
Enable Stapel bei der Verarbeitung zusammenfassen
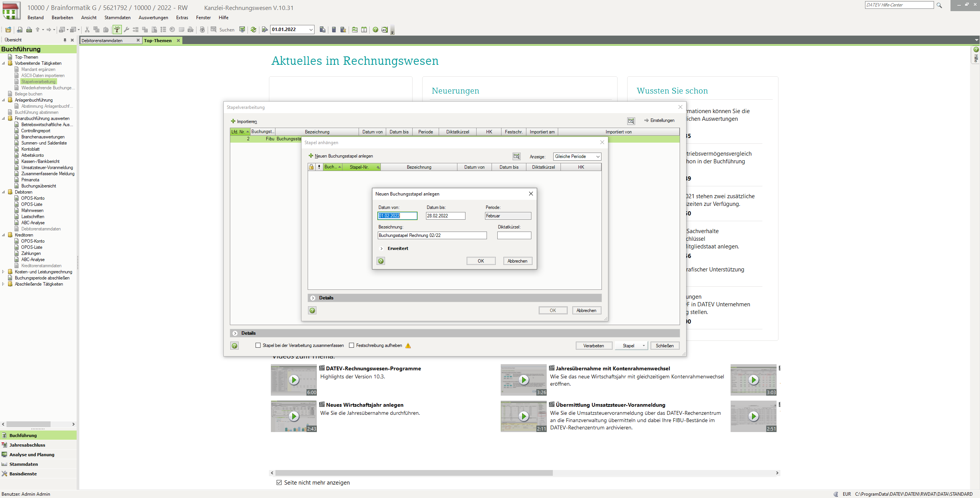(258, 345)
